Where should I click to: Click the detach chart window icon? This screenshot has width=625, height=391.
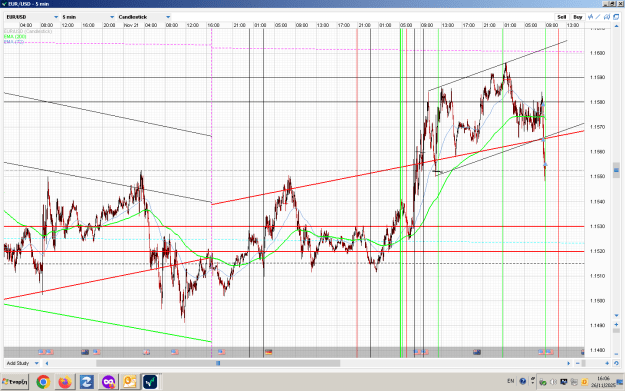click(616, 17)
